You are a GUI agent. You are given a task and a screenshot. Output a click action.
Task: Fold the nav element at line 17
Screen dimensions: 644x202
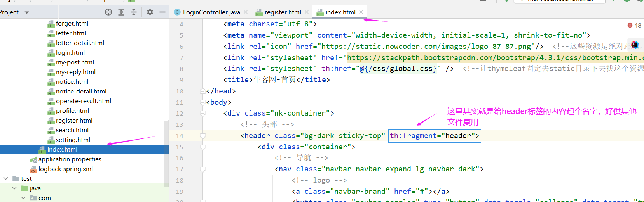tap(202, 169)
